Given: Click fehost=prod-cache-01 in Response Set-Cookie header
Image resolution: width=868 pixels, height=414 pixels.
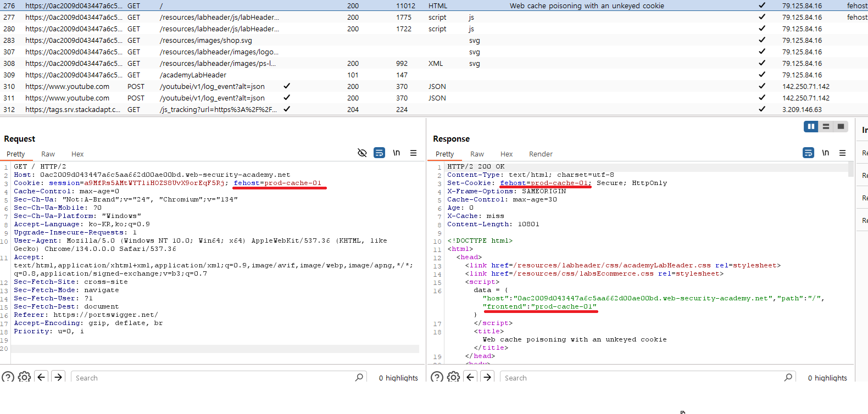Looking at the screenshot, I should point(544,183).
